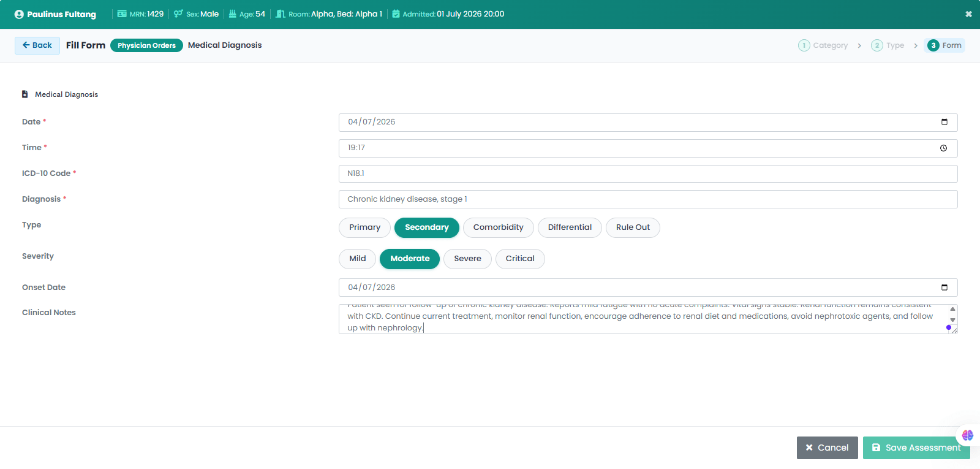
Task: Click the Medical Diagnosis breadcrumb title
Action: point(225,45)
